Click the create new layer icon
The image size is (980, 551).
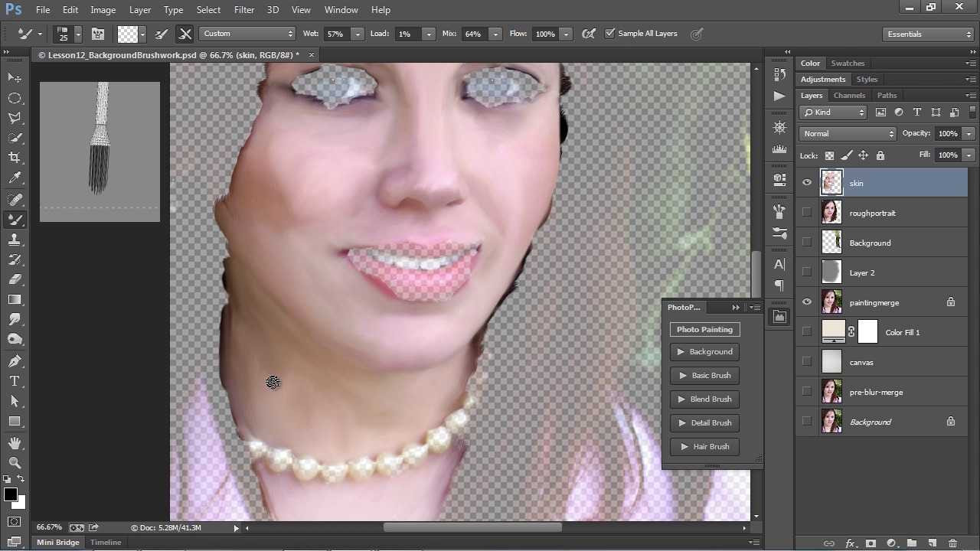click(932, 543)
